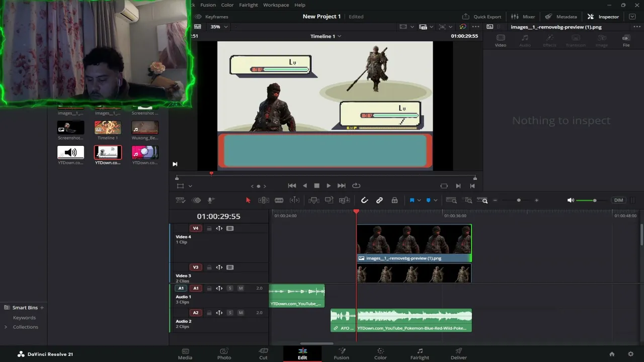644x362 pixels.
Task: Click the Custom Zoom icon
Action: (x=482, y=200)
